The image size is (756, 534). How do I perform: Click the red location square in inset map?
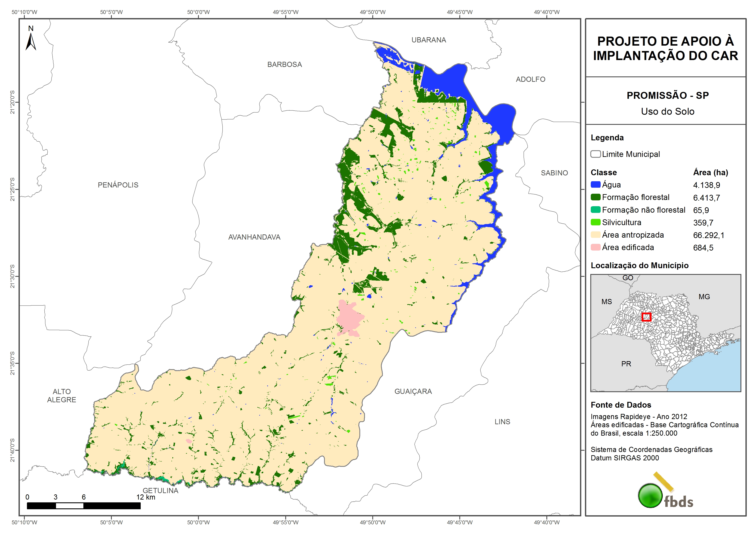point(646,317)
